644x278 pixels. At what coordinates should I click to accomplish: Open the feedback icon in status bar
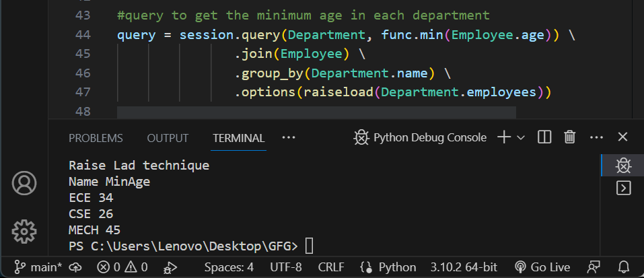pos(593,267)
